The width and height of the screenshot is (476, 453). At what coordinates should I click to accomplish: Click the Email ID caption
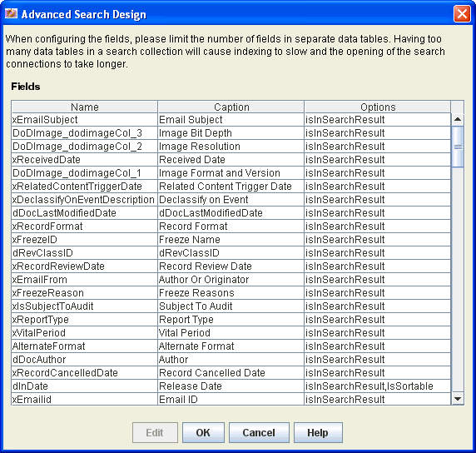point(231,400)
